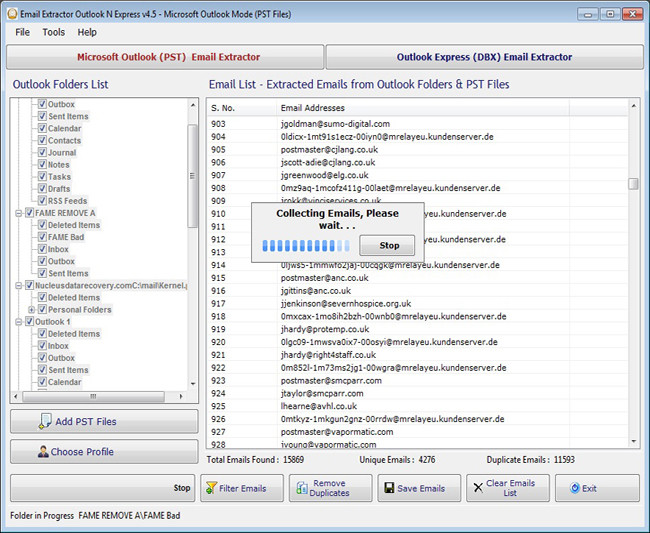Click the collecting emails progress bar
Viewport: 650px width, 533px height.
[306, 245]
